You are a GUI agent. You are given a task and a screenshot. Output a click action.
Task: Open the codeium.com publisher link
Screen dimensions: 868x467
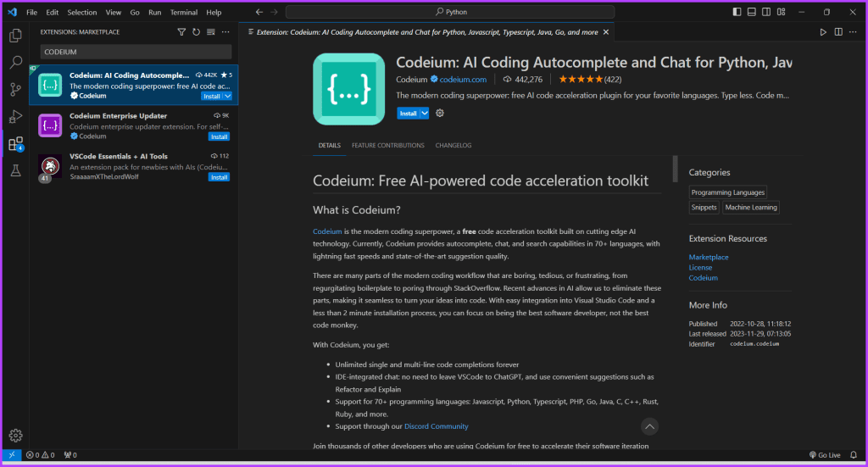point(463,80)
